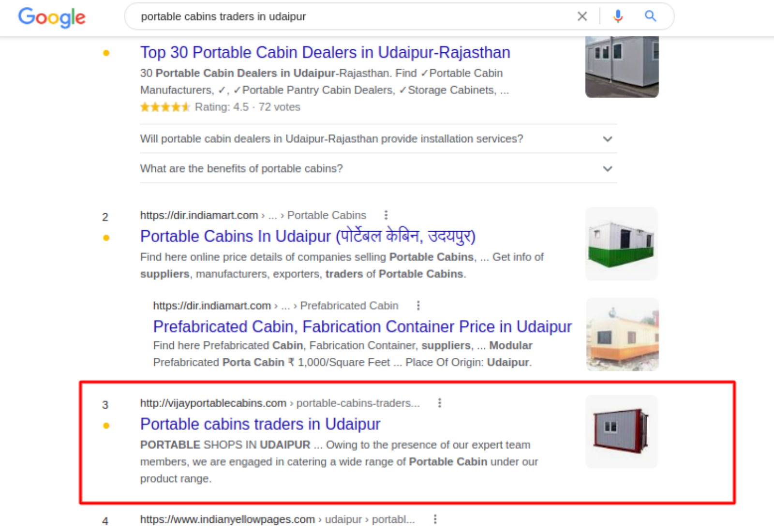Open 'Portable Cabins In Udaipur' result
The width and height of the screenshot is (774, 532).
[x=308, y=236]
